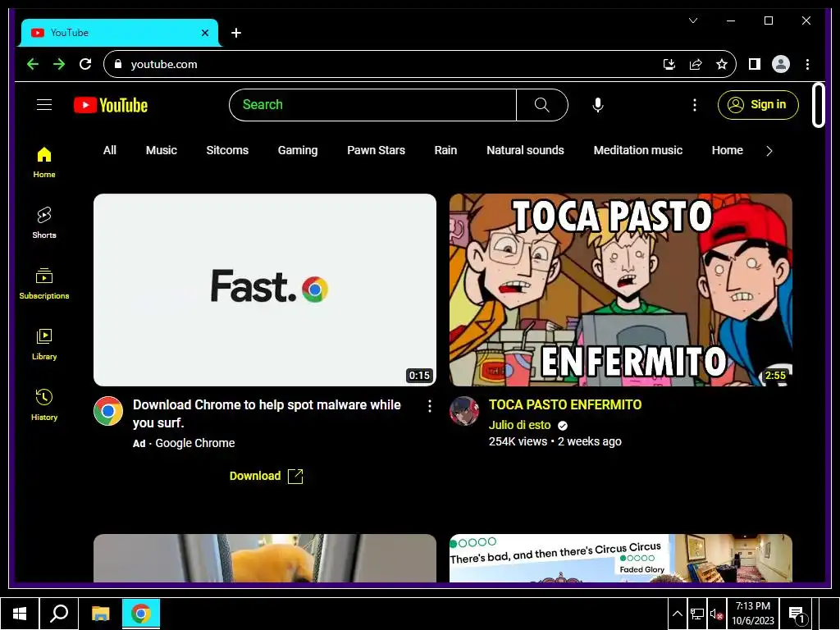Open the network tray icon
Image resolution: width=840 pixels, height=630 pixels.
click(x=696, y=614)
